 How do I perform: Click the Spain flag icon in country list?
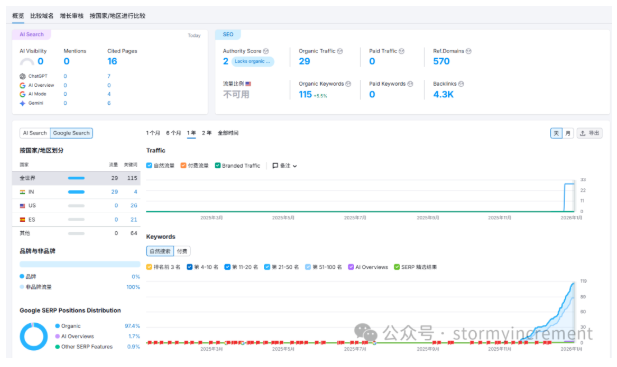coord(22,219)
